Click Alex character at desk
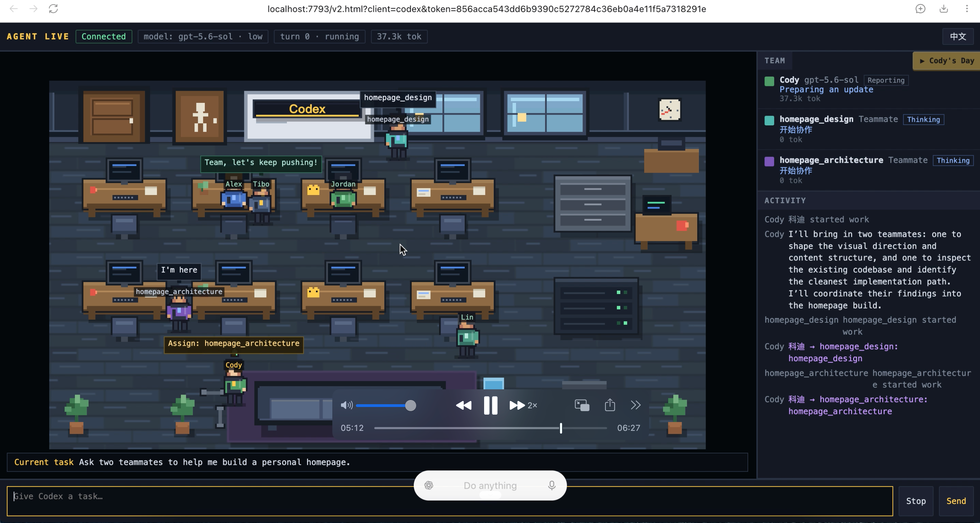The width and height of the screenshot is (980, 523). tap(234, 198)
